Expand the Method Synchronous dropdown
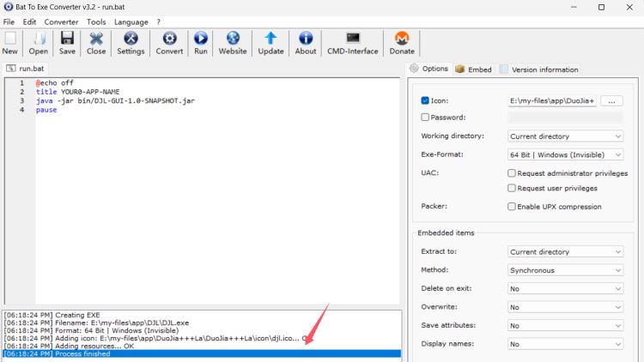Screen dimensions: 644x362 (x=565, y=270)
